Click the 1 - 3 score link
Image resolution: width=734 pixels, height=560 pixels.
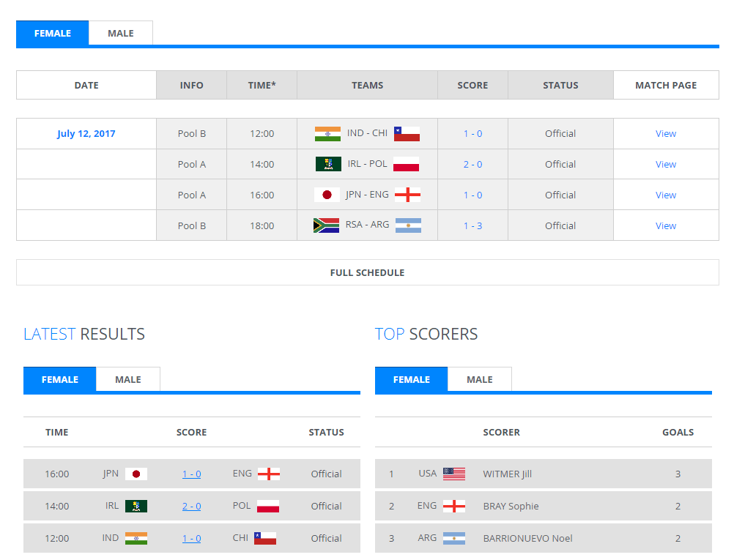472,226
